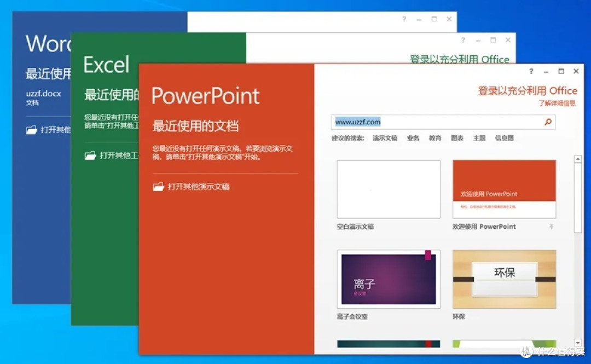The width and height of the screenshot is (591, 364).
Task: Maximize the Excel window
Action: point(493,40)
